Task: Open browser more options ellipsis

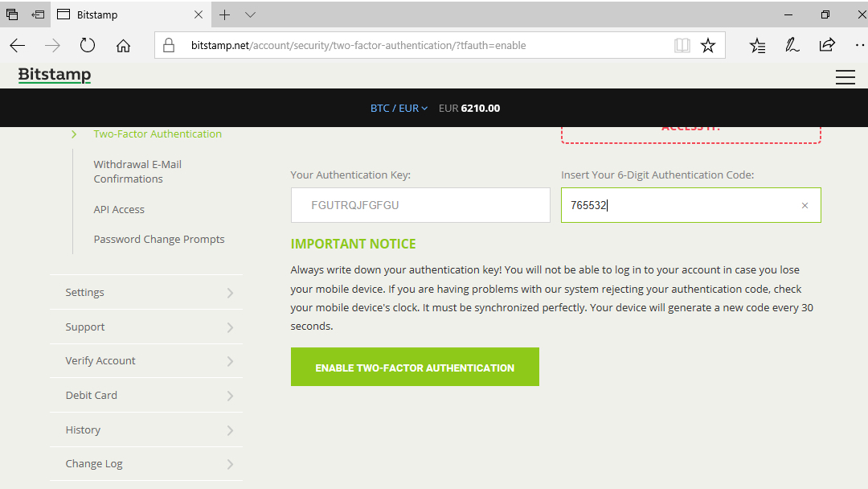Action: (860, 45)
